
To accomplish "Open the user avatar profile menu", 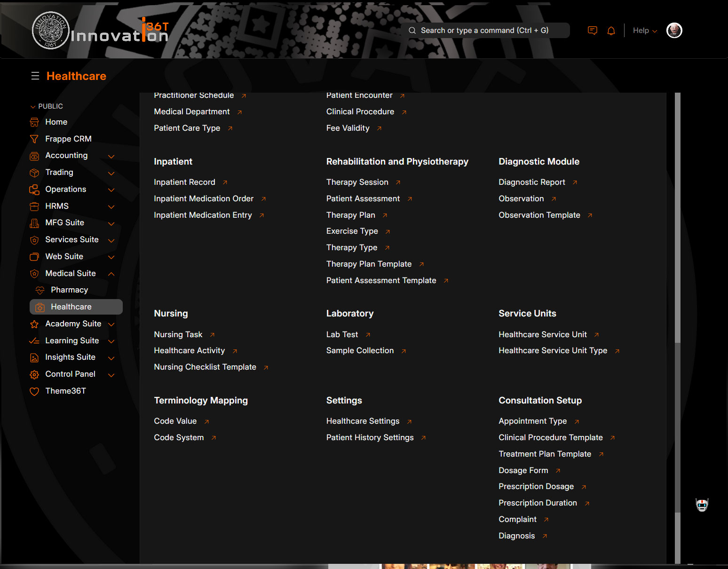I will click(x=674, y=31).
